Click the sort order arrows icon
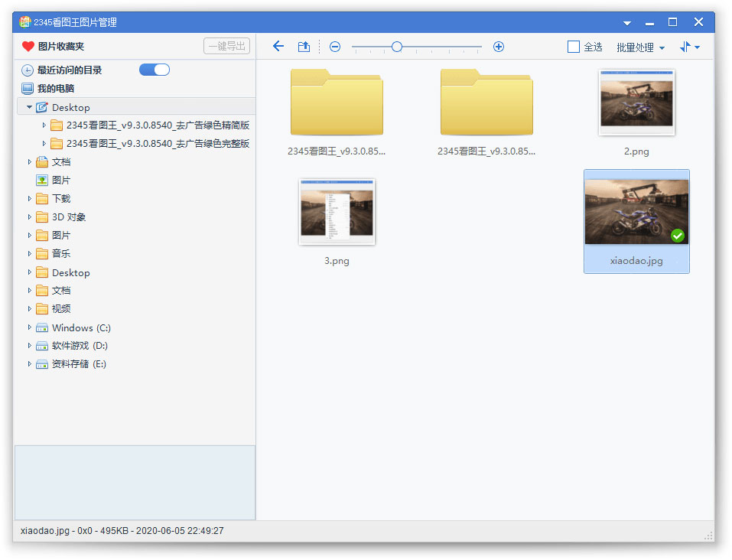732x560 pixels. tap(685, 47)
